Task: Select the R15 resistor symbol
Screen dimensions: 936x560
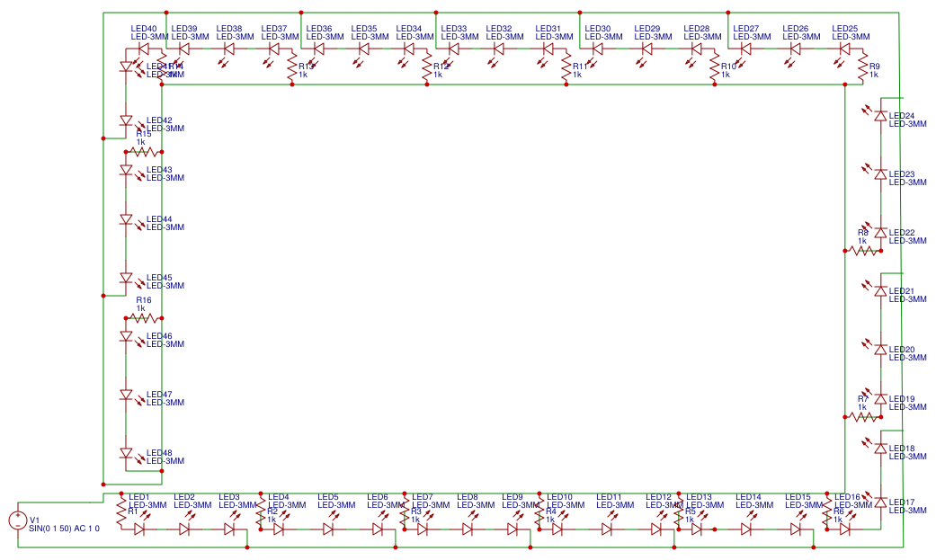Action: 143,152
